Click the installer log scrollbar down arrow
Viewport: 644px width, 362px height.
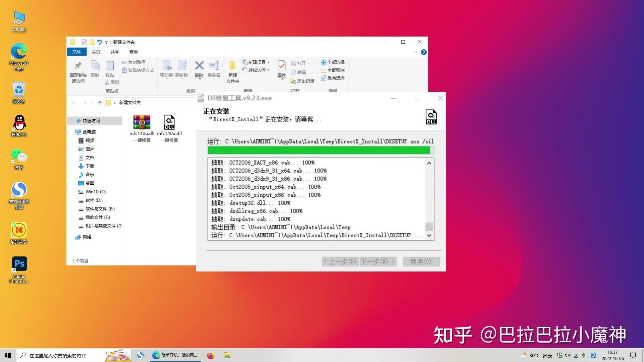pyautogui.click(x=429, y=236)
